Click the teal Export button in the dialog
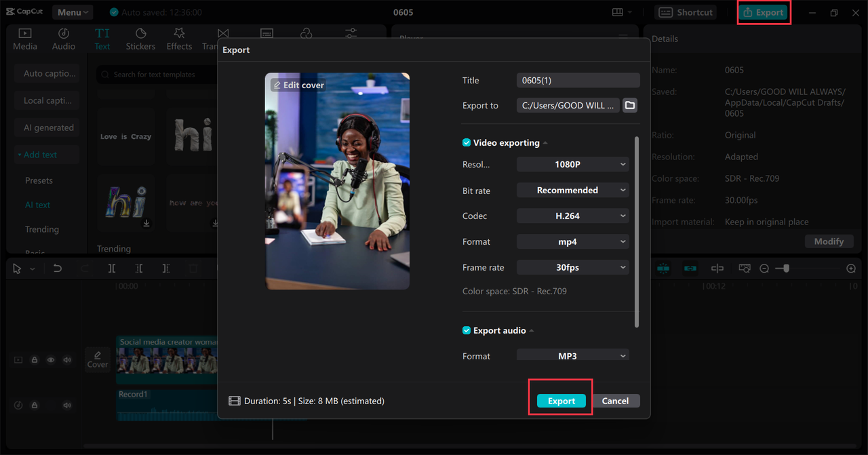This screenshot has height=455, width=868. point(561,401)
